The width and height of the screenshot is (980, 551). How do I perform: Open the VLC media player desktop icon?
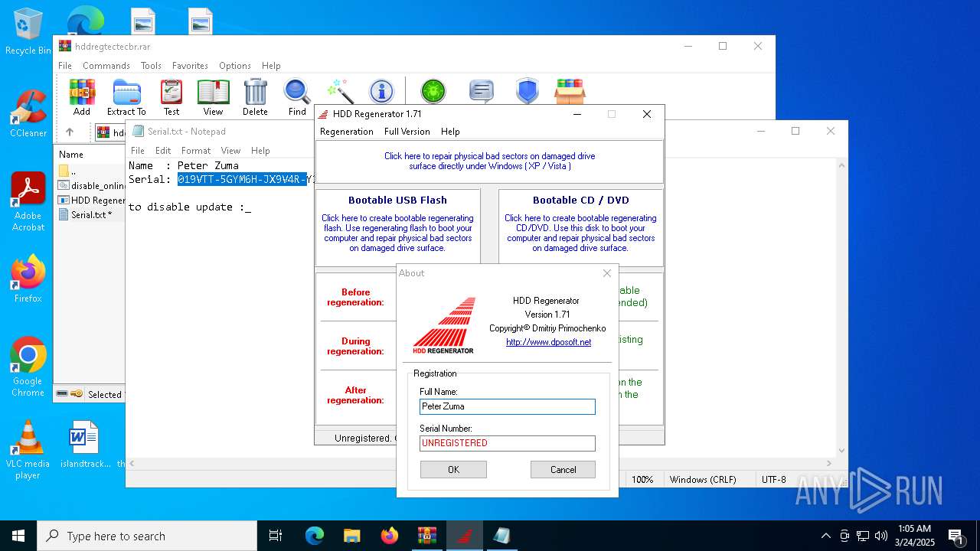point(28,450)
